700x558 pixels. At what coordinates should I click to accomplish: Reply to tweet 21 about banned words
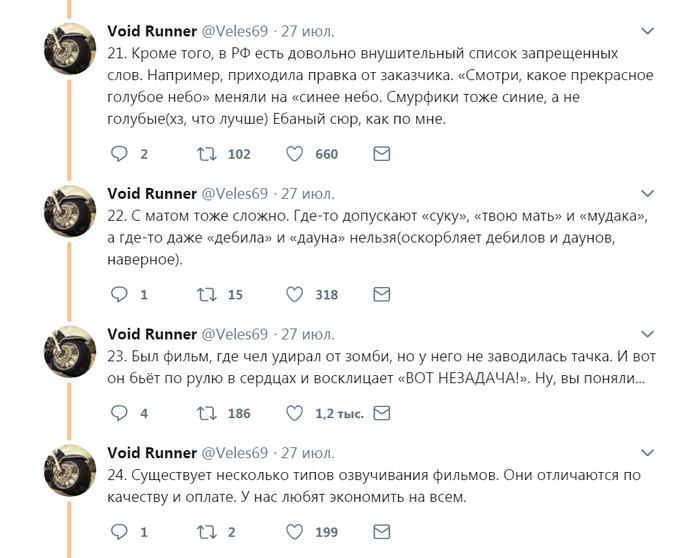[x=119, y=154]
